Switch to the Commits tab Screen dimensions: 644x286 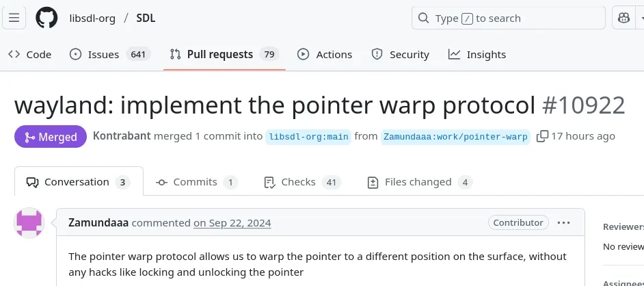click(196, 182)
